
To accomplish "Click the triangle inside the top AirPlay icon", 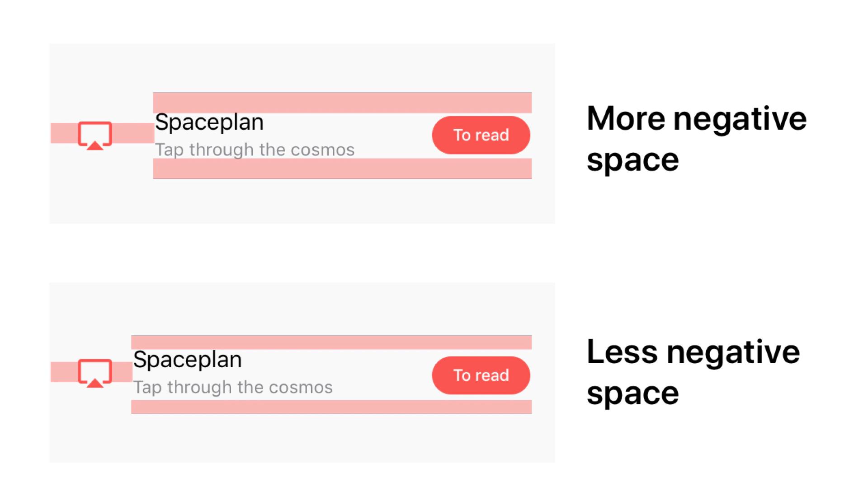I will 95,145.
